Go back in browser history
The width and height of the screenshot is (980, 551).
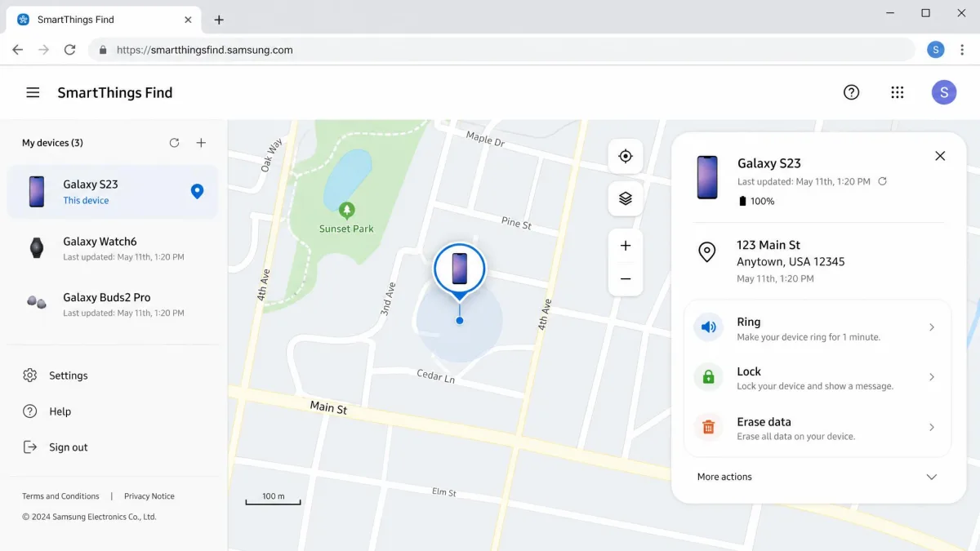pyautogui.click(x=18, y=50)
